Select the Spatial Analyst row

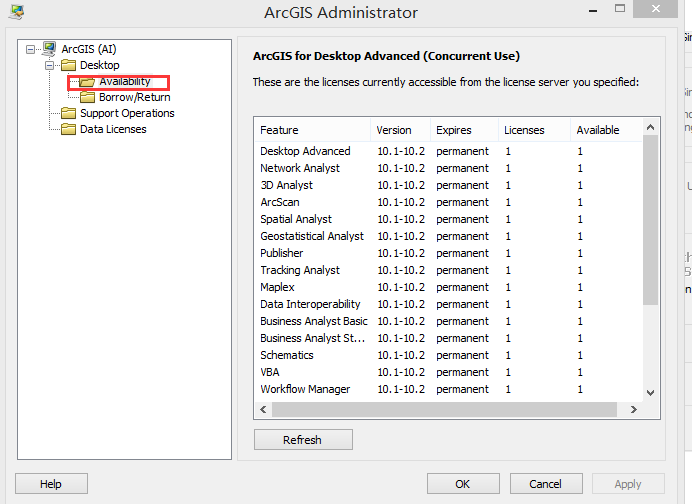tap(448, 219)
